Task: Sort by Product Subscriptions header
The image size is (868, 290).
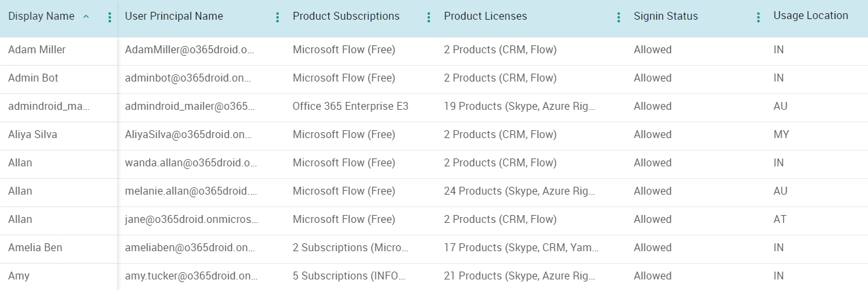Action: coord(346,16)
